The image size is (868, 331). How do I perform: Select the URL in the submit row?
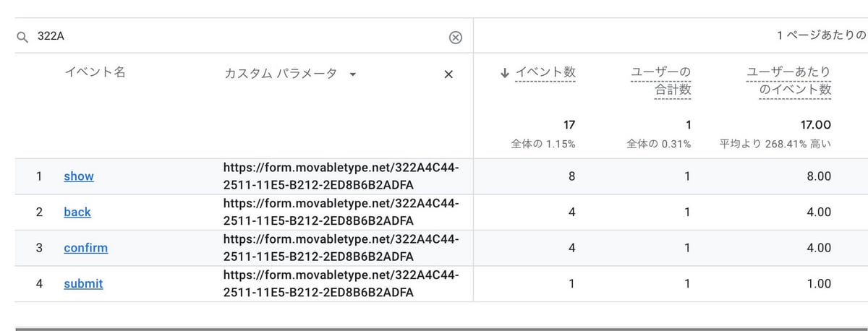(x=341, y=284)
